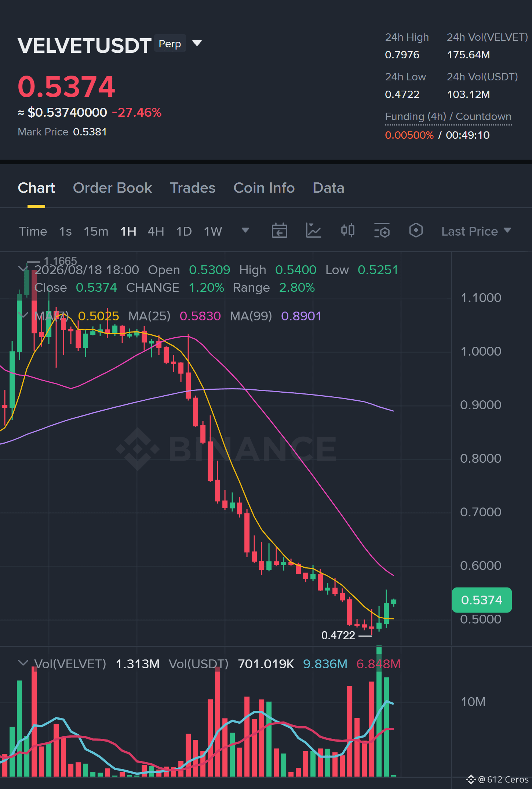Open the Data tab
Image resolution: width=532 pixels, height=789 pixels.
coord(328,188)
